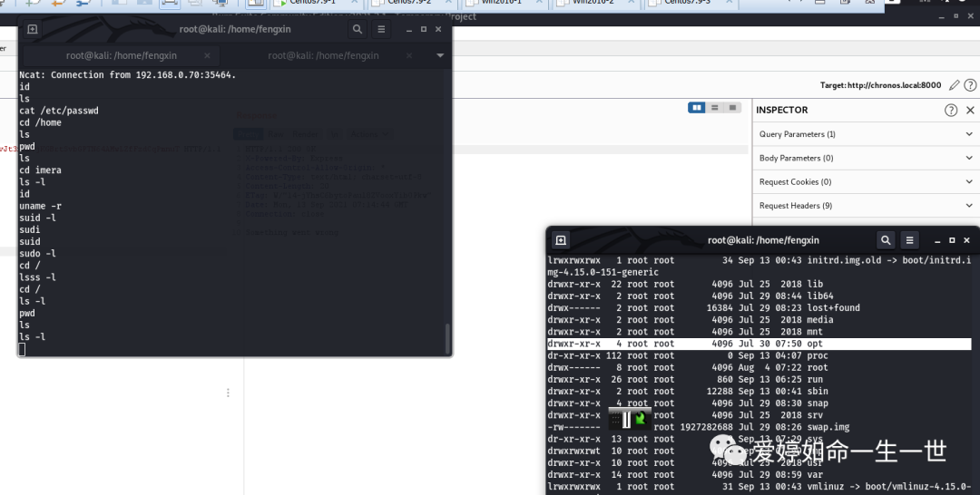Click the 'cat /etc/passwd' command line
Screen dimensions: 980x495
59,111
